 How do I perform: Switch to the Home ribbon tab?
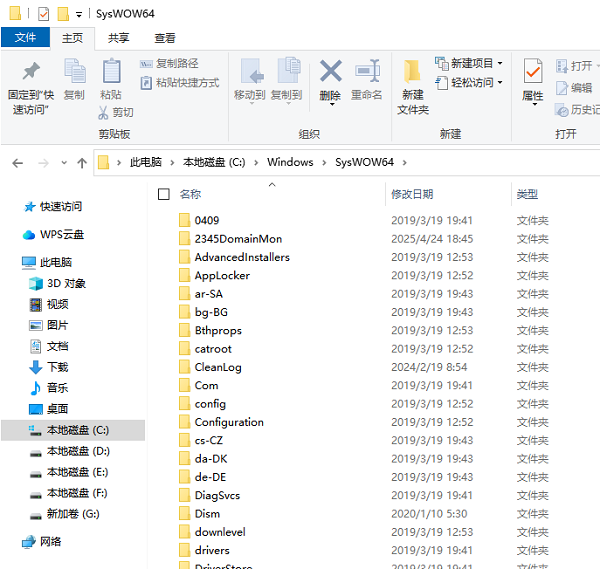[x=72, y=38]
